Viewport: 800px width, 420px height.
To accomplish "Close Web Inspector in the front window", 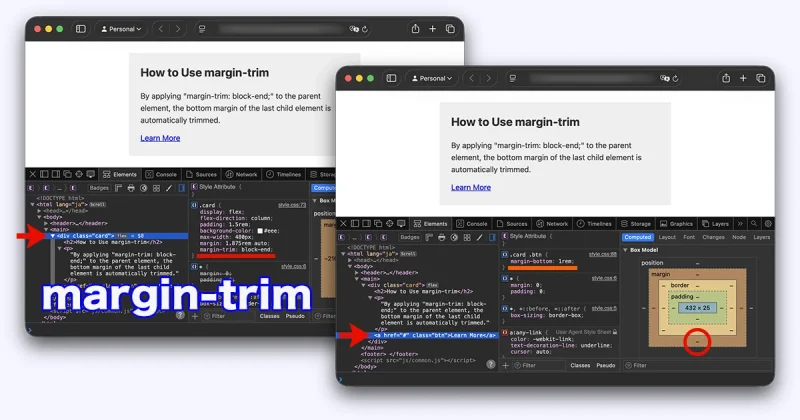I will click(x=343, y=224).
